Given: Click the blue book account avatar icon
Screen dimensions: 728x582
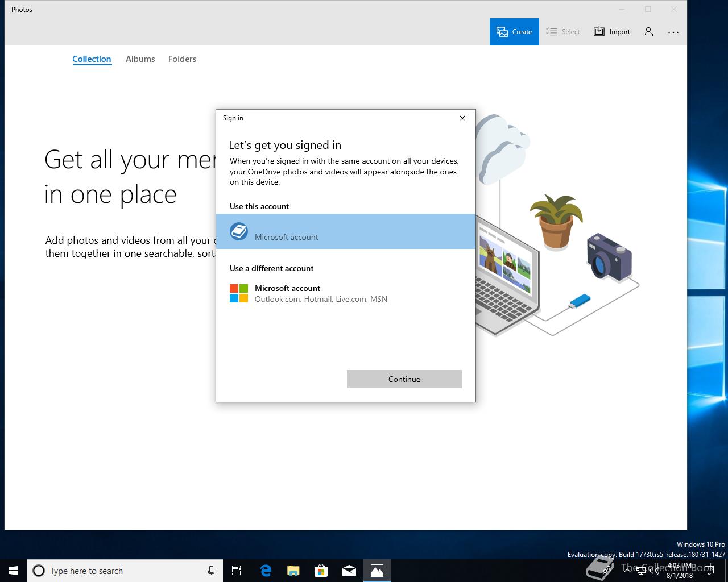Looking at the screenshot, I should pyautogui.click(x=239, y=231).
